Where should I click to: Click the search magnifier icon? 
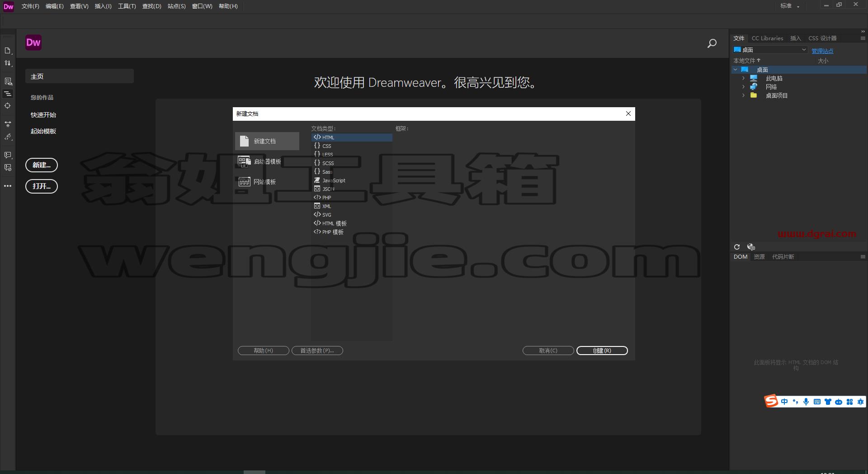tap(712, 43)
